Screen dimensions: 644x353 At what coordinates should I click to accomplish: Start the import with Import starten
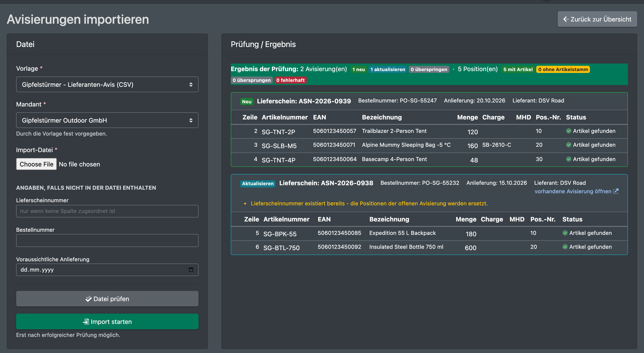[107, 321]
